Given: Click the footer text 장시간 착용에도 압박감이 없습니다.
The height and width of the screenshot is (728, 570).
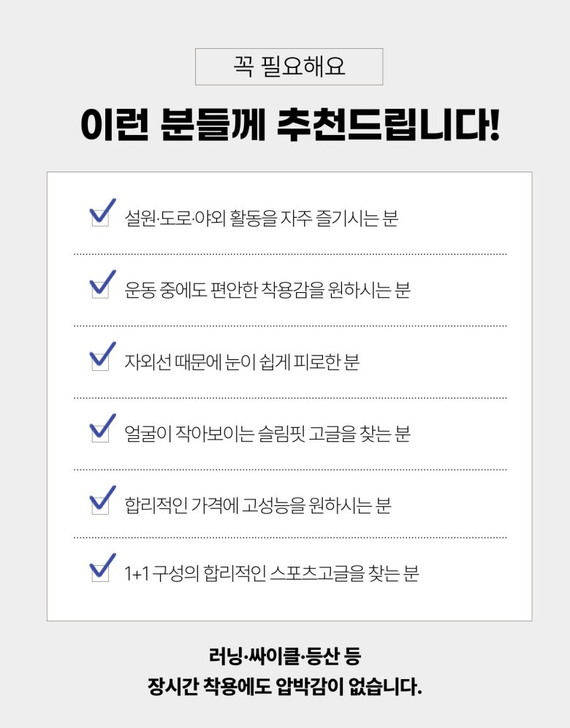Looking at the screenshot, I should (285, 687).
